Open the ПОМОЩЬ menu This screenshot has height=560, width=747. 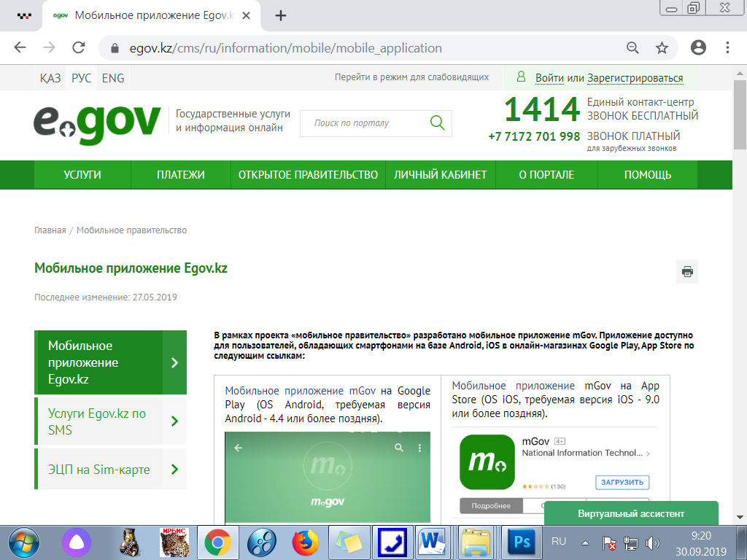pyautogui.click(x=648, y=175)
